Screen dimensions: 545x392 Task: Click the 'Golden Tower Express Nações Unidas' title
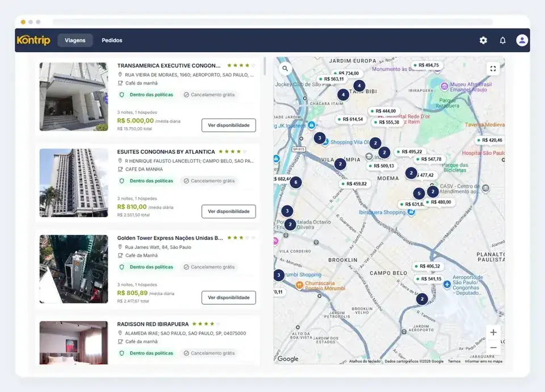(x=170, y=238)
